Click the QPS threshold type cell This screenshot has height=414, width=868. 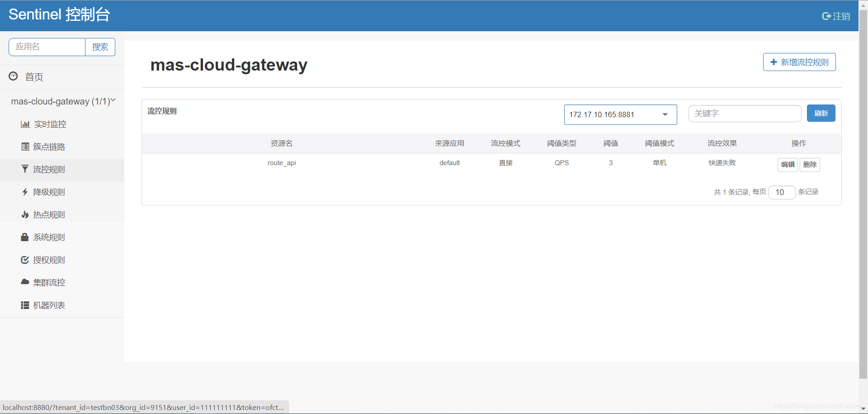pos(561,163)
